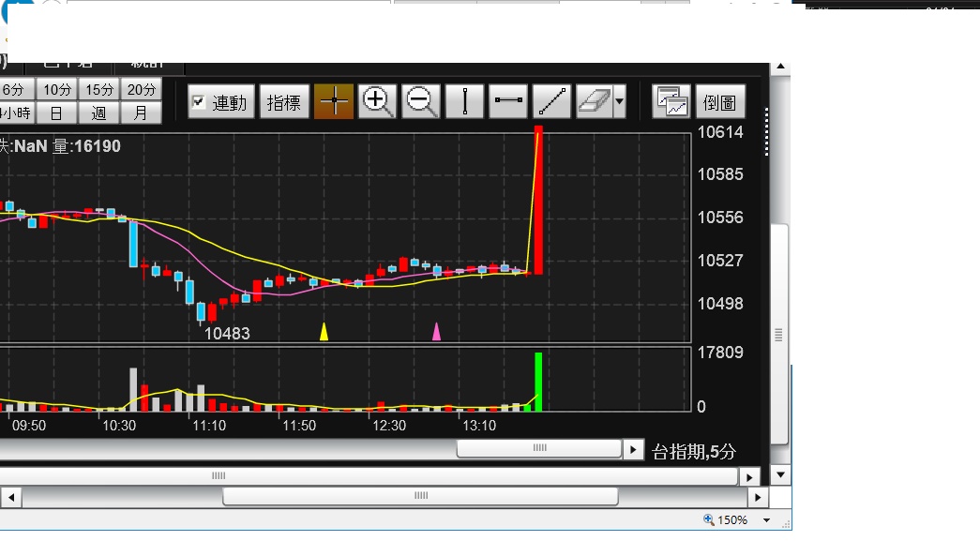Select the diagonal trend line tool
The width and height of the screenshot is (980, 556).
[x=551, y=101]
